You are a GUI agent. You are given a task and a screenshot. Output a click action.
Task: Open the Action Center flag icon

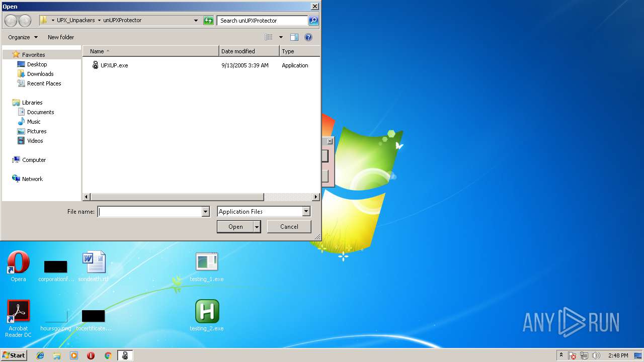tap(572, 355)
